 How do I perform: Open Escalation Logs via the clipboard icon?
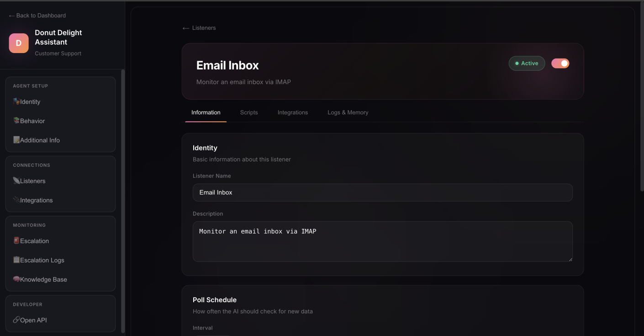[x=16, y=260]
